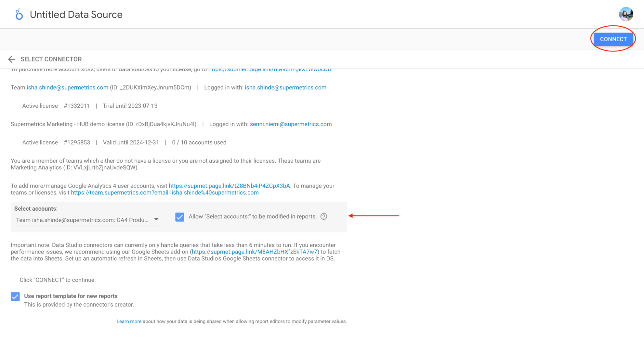Click the Logged in with isha.shinde email link
The height and width of the screenshot is (353, 644).
[285, 87]
